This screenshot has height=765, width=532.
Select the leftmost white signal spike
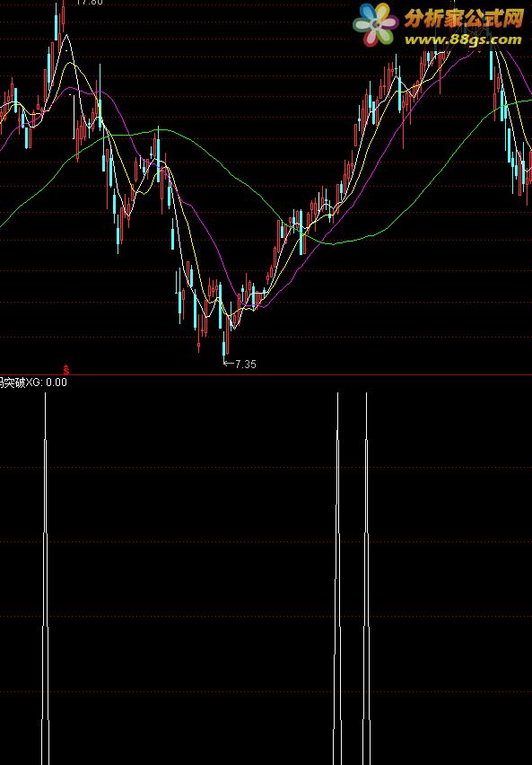[x=46, y=578]
